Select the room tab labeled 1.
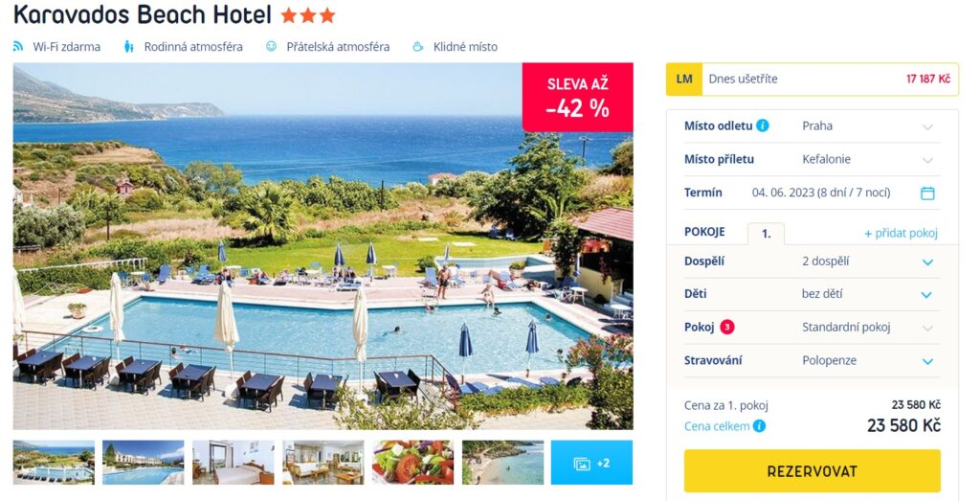Image resolution: width=980 pixels, height=501 pixels. coord(767,234)
